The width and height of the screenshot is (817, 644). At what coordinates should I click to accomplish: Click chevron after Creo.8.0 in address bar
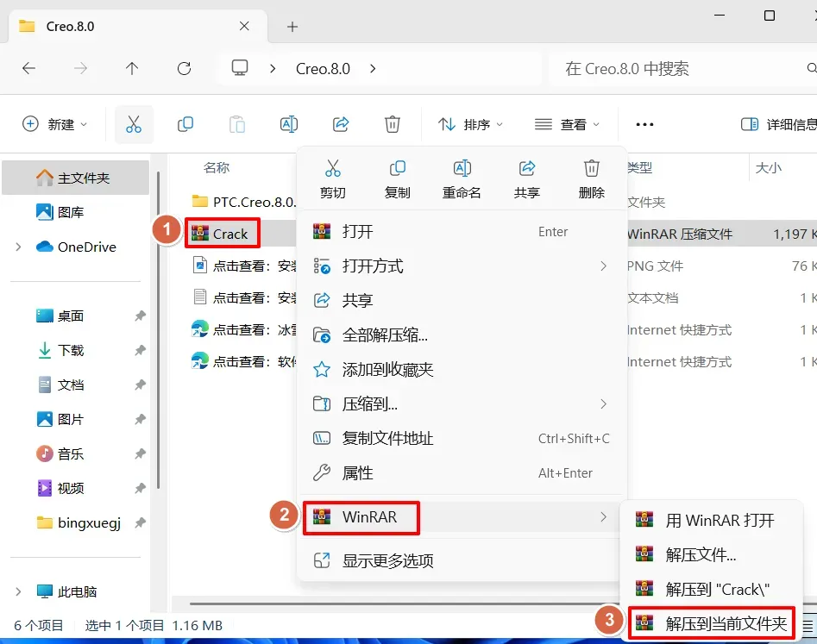coord(373,68)
